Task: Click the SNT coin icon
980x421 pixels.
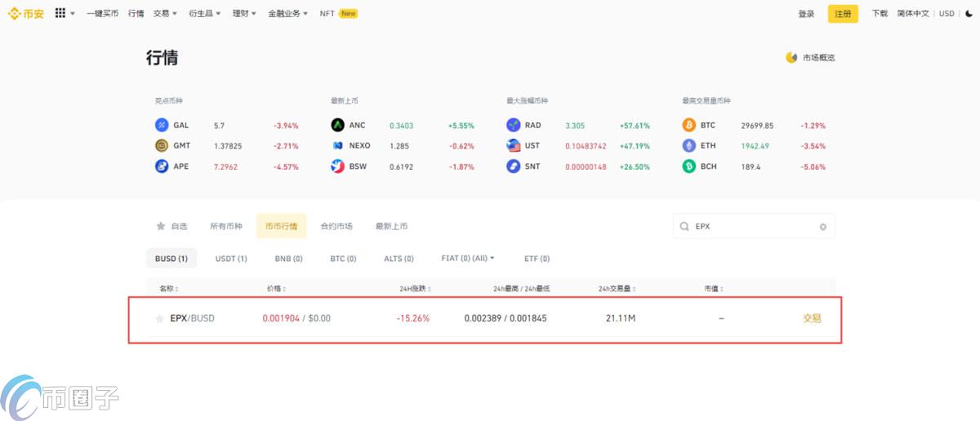Action: 513,166
